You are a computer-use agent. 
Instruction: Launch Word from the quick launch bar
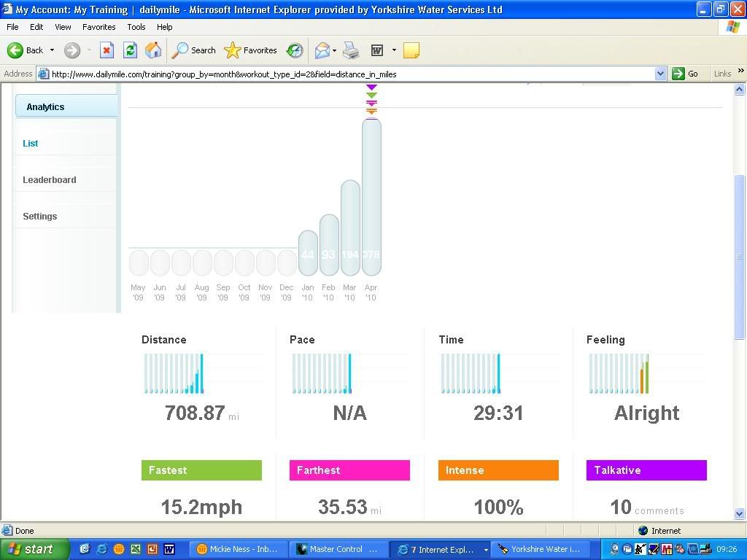[x=169, y=549]
